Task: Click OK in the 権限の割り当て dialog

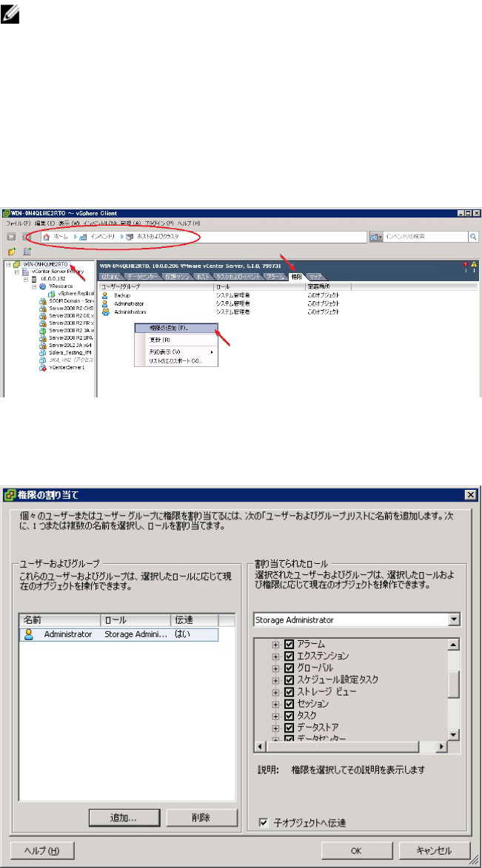Action: click(x=357, y=850)
